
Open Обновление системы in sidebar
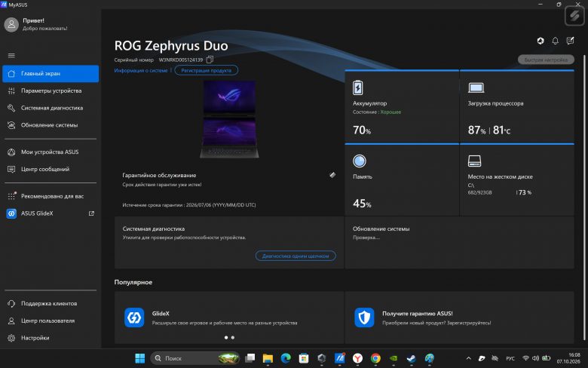pyautogui.click(x=51, y=125)
